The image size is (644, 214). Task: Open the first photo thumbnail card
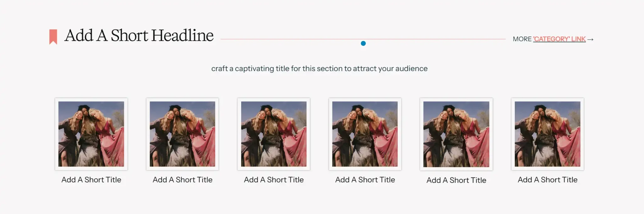point(91,134)
